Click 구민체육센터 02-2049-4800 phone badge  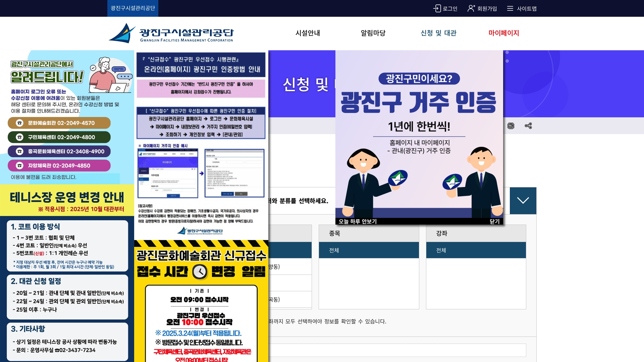click(59, 137)
